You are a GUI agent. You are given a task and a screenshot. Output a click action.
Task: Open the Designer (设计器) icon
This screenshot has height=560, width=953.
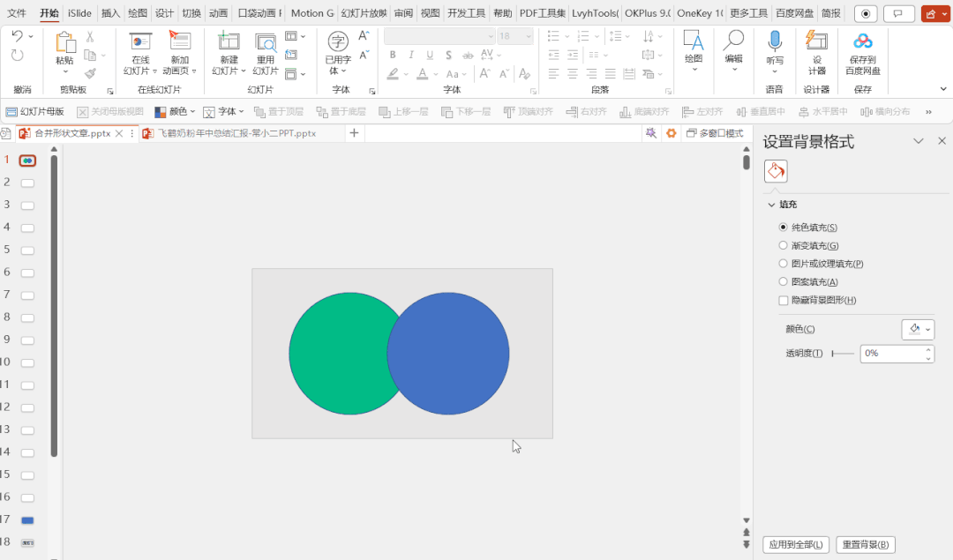[x=816, y=41]
